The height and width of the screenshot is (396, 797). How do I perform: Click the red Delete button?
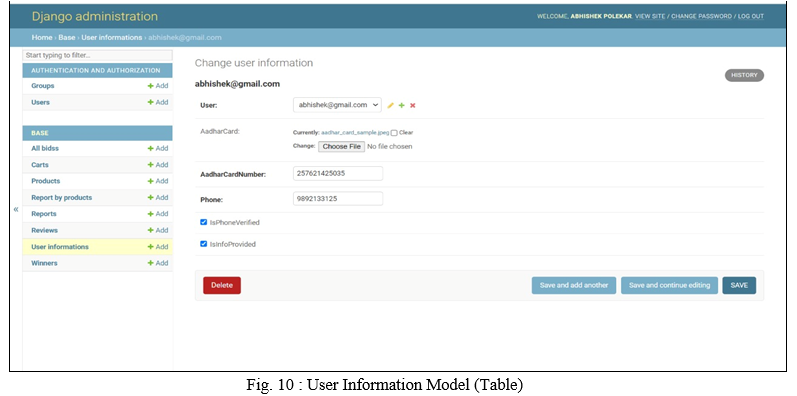pos(222,285)
